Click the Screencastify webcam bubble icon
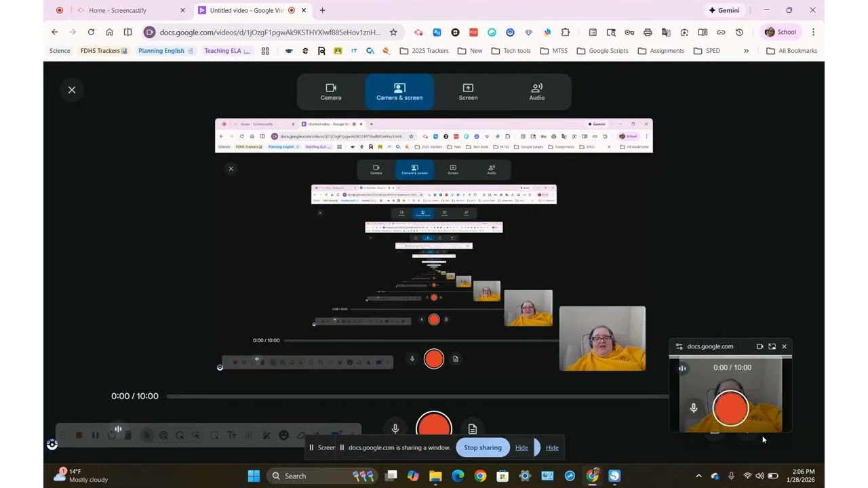Viewport: 868px width, 488px height. pos(52,445)
